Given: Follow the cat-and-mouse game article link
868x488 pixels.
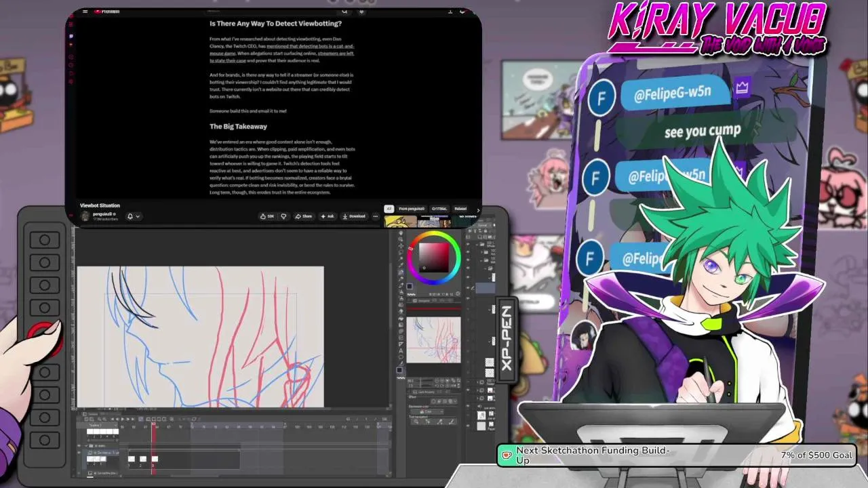Looking at the screenshot, I should 311,46.
